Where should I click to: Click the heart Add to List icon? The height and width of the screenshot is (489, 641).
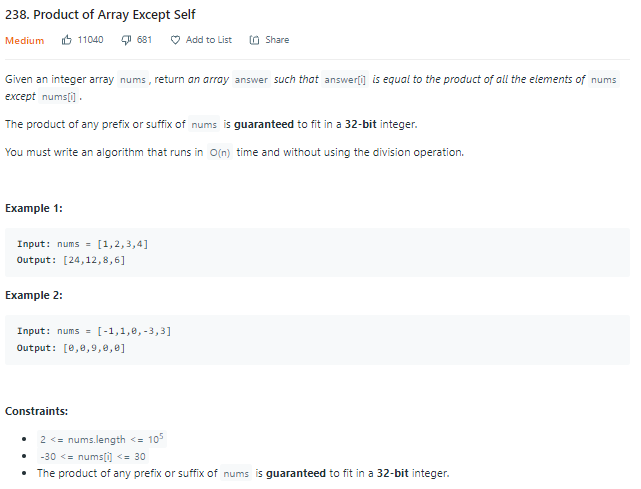175,40
